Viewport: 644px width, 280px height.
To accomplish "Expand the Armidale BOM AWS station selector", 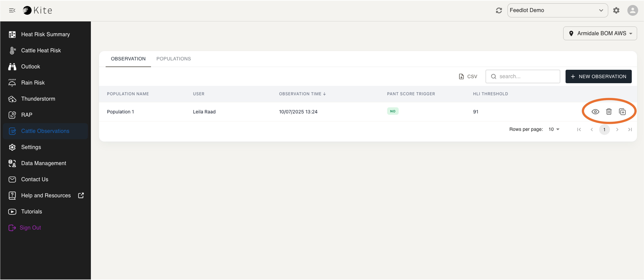I will 600,33.
